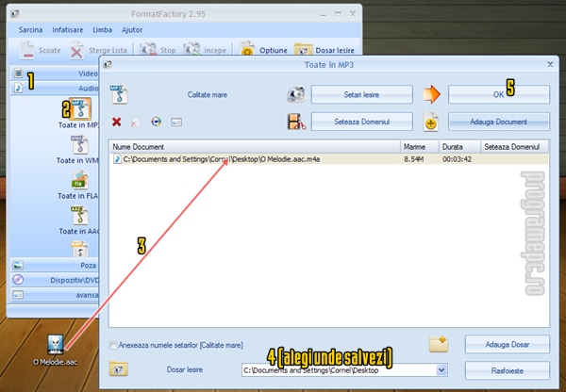566x392 pixels.
Task: Confirm with the OK button
Action: (x=499, y=94)
